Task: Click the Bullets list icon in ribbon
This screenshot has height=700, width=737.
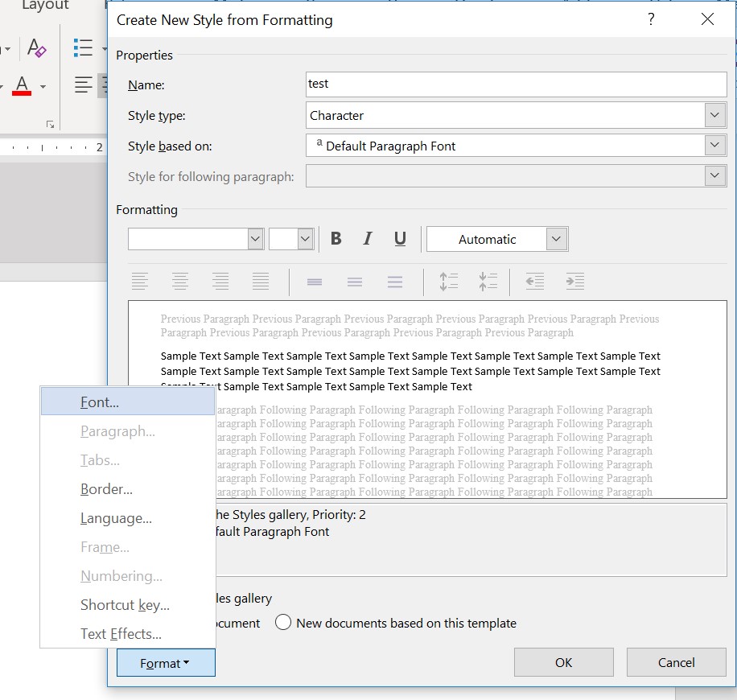Action: [x=83, y=48]
